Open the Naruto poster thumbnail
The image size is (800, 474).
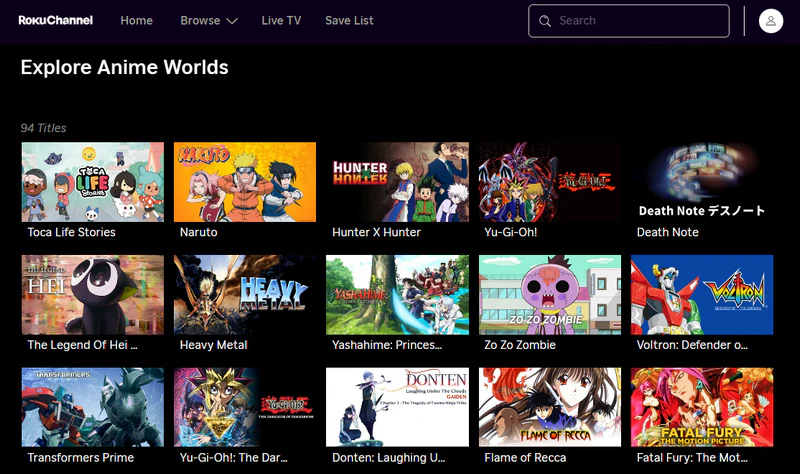pyautogui.click(x=245, y=182)
